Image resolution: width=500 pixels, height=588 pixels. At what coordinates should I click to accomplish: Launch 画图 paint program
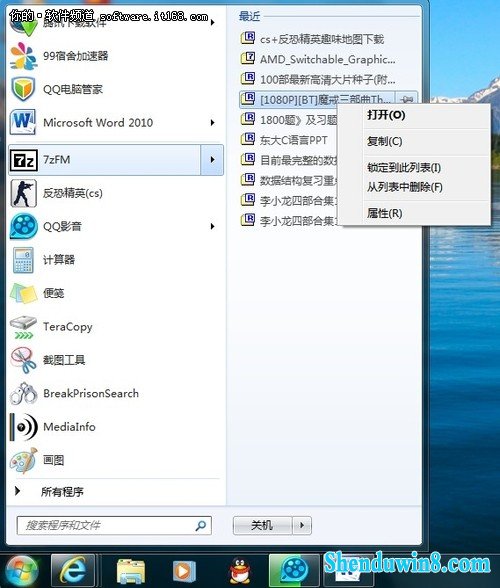click(x=116, y=460)
